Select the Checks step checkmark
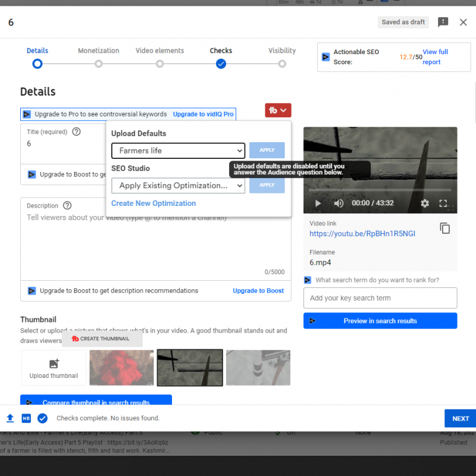 coord(221,64)
